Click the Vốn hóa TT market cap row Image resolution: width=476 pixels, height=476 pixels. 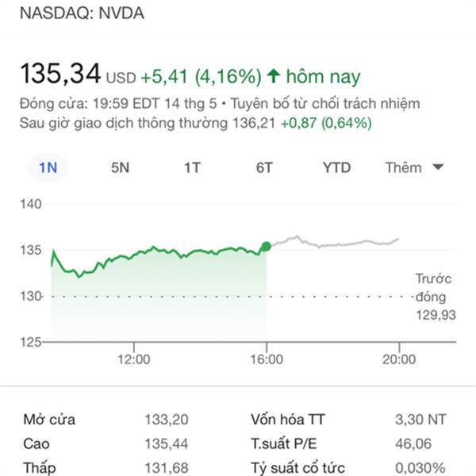(348, 420)
